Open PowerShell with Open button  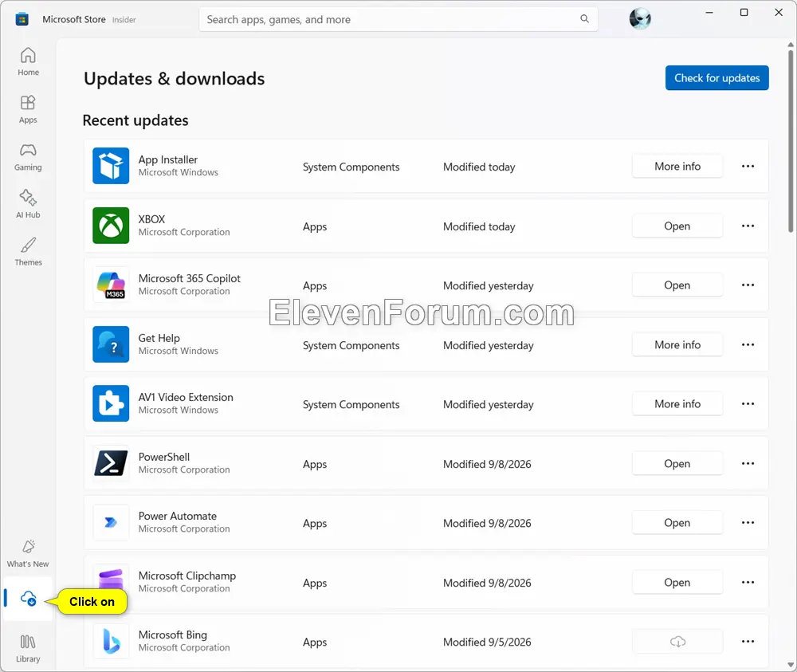pos(677,464)
